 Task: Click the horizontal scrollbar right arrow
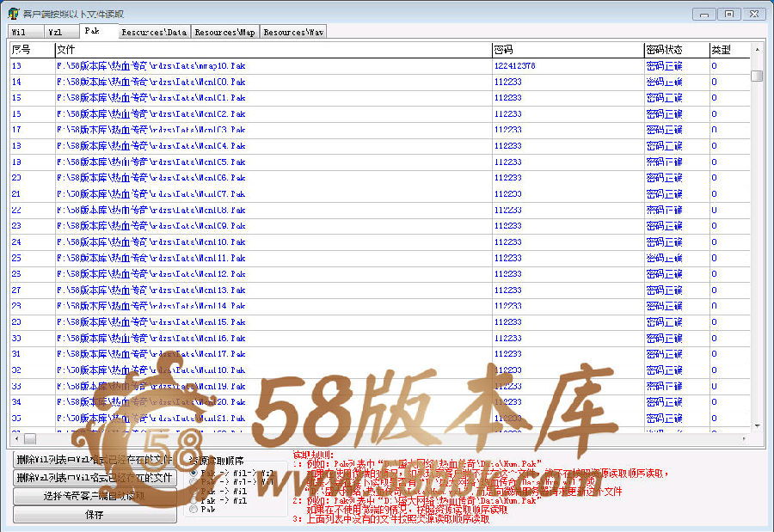744,438
